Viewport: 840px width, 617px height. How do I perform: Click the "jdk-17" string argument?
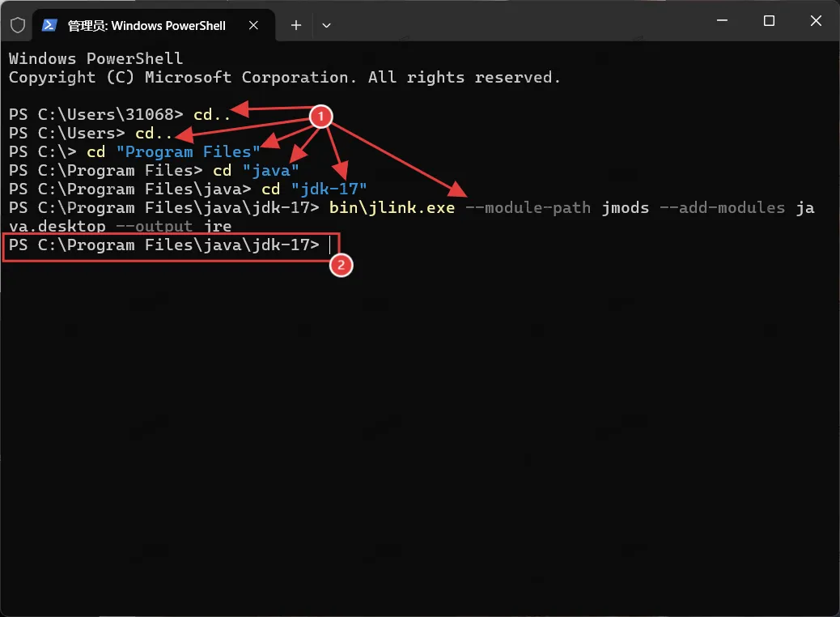click(x=329, y=189)
